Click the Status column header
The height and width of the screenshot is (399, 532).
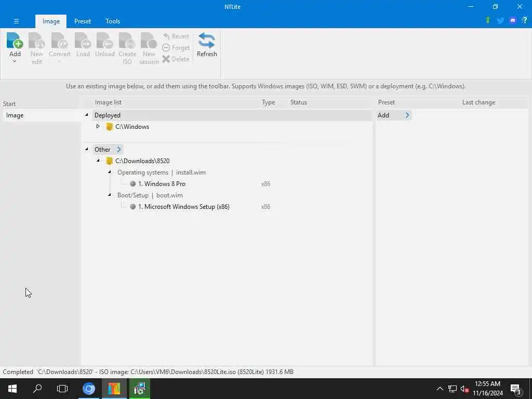click(x=299, y=102)
